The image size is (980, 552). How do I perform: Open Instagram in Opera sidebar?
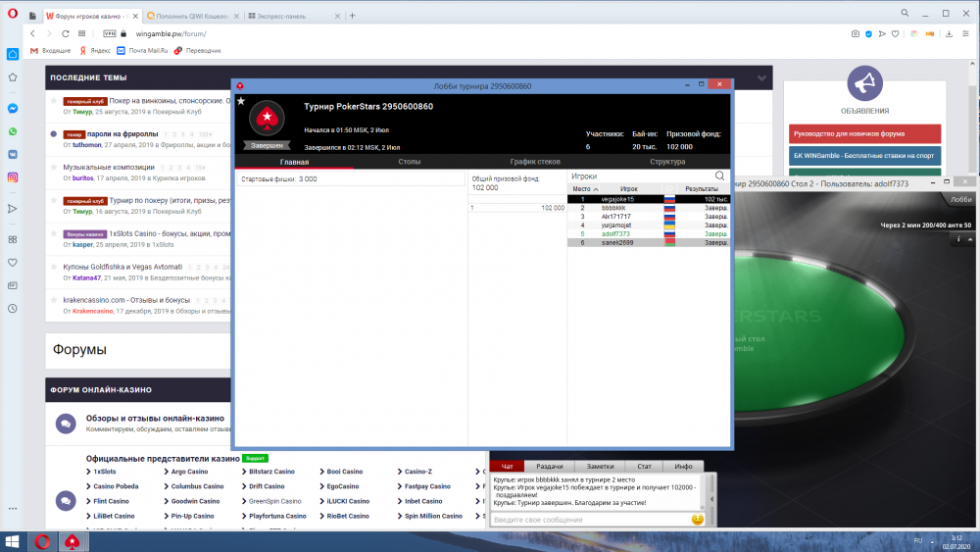tap(13, 177)
